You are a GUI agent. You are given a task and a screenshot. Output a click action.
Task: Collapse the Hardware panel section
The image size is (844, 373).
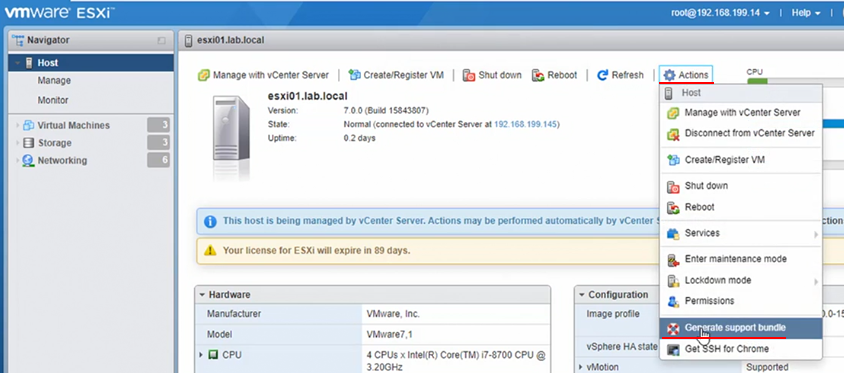[x=202, y=295]
